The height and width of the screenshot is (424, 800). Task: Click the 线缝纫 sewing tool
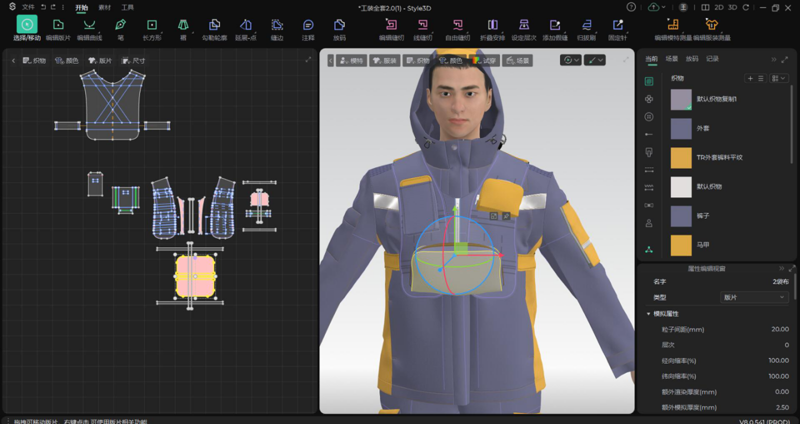423,27
